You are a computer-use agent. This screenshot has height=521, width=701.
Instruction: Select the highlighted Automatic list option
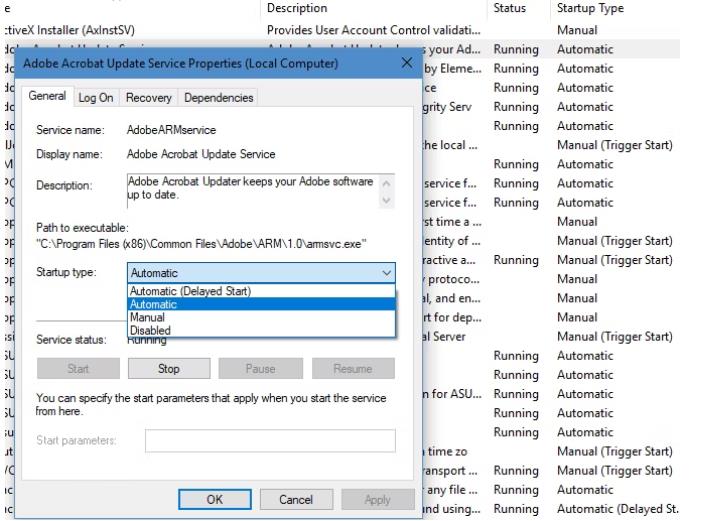tap(153, 304)
